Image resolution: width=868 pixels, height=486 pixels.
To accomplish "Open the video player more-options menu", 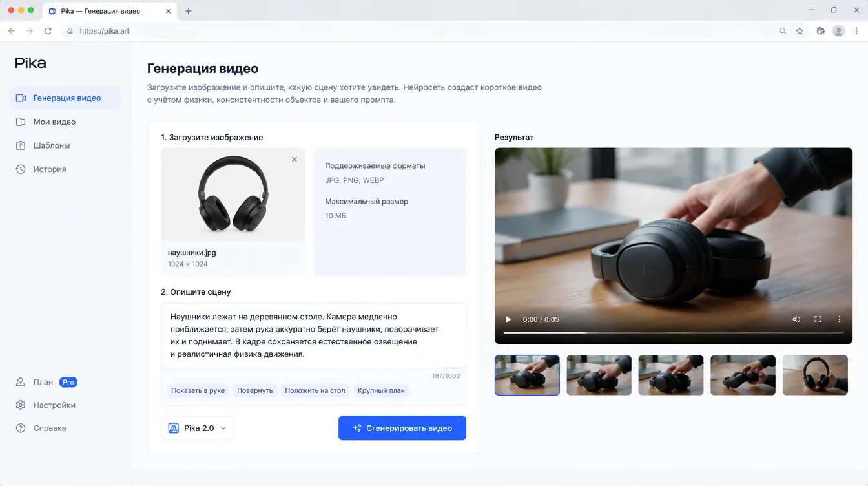I will (x=840, y=319).
